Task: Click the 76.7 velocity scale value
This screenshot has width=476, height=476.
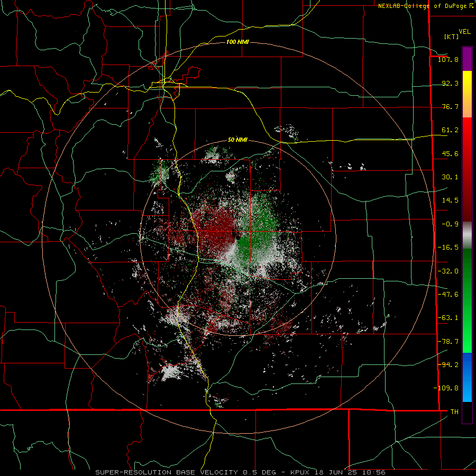Action: (450, 106)
